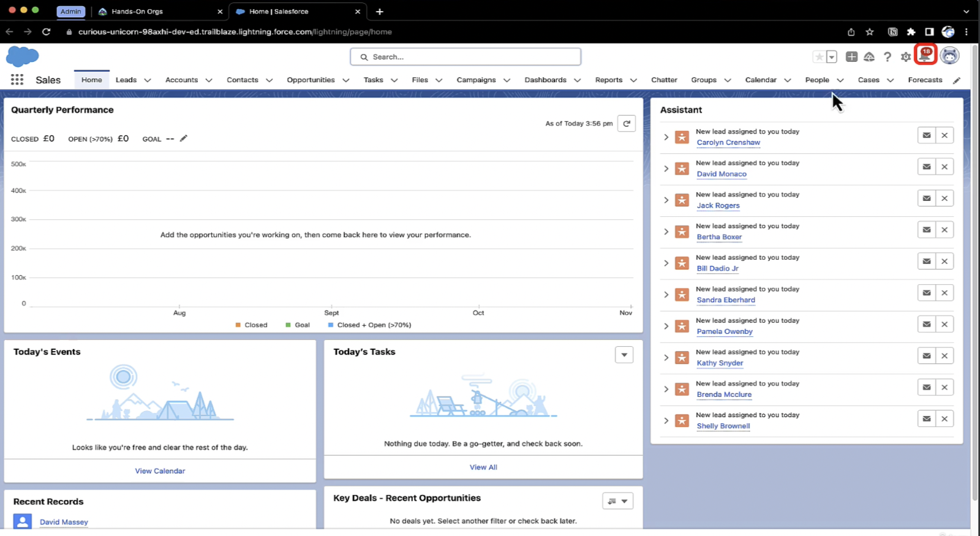Dismiss the David Monaco assistant item

[x=944, y=167]
